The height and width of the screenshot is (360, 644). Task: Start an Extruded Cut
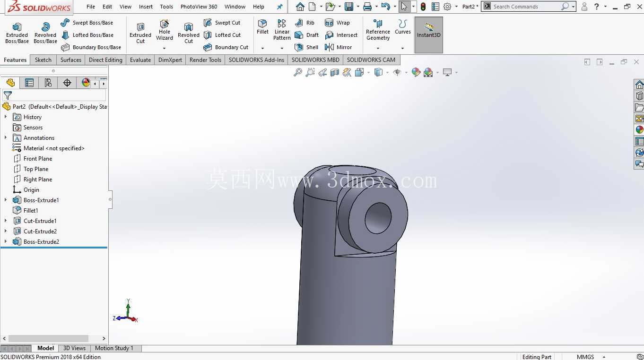tap(140, 33)
